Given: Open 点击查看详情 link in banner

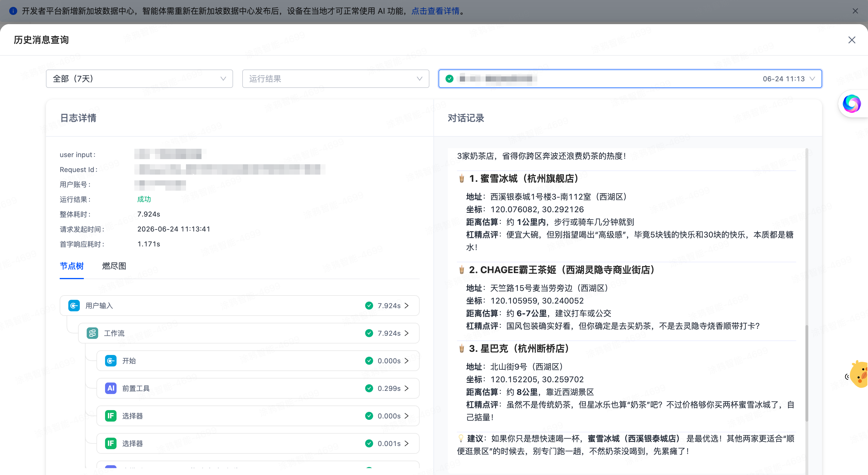Looking at the screenshot, I should (435, 11).
